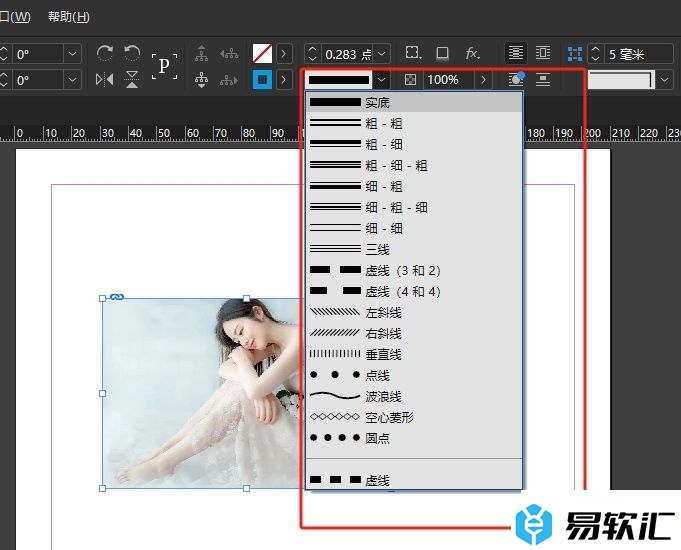This screenshot has width=681, height=550.
Task: Click the stroke weight 0.283 点 field
Action: pos(347,54)
